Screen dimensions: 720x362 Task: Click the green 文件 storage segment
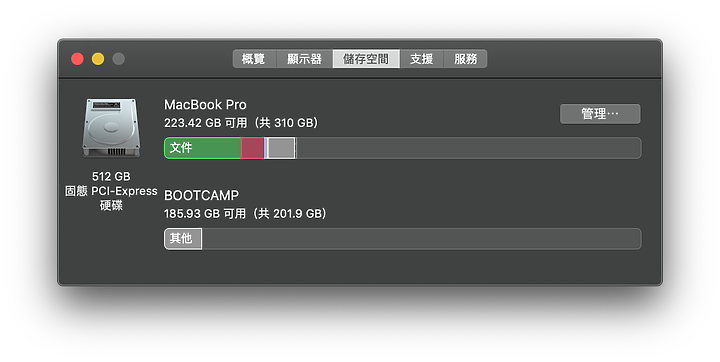coord(202,148)
